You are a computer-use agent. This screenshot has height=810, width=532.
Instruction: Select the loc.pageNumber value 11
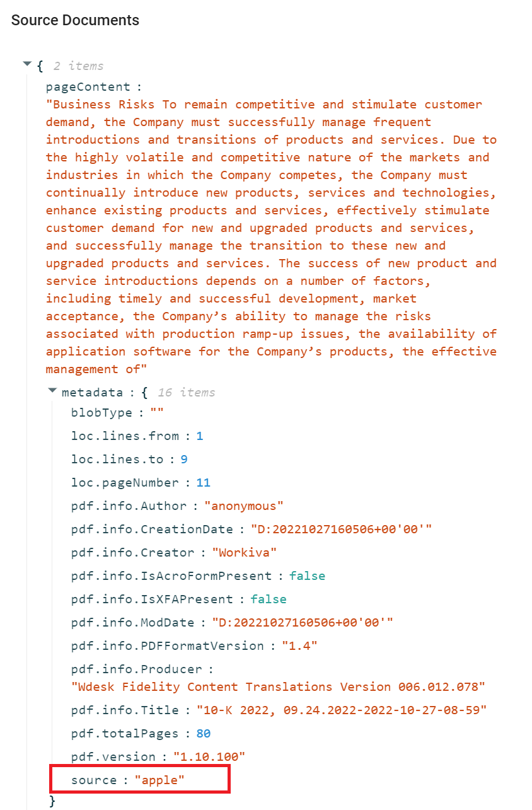pos(203,483)
